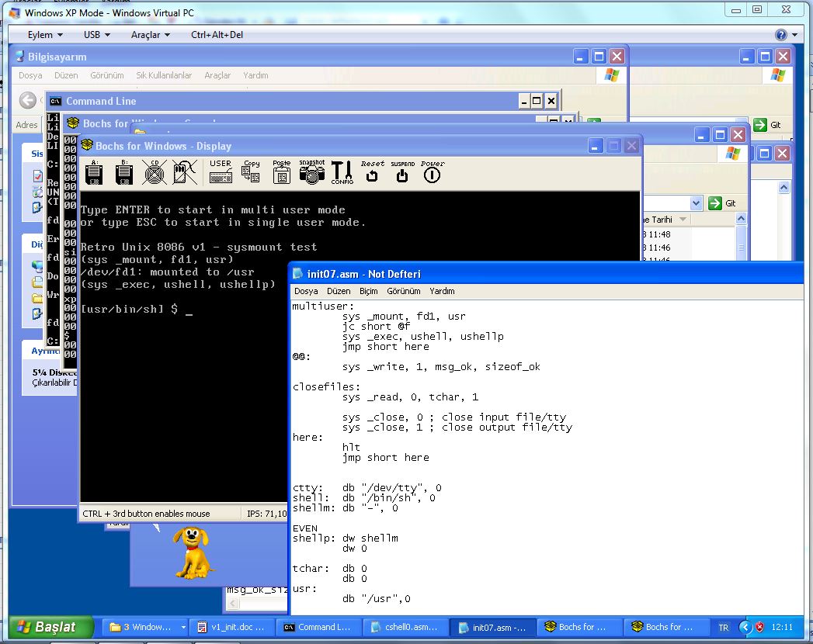Click TR language indicator in taskbar
Viewport: 813px width, 644px height.
[x=723, y=628]
